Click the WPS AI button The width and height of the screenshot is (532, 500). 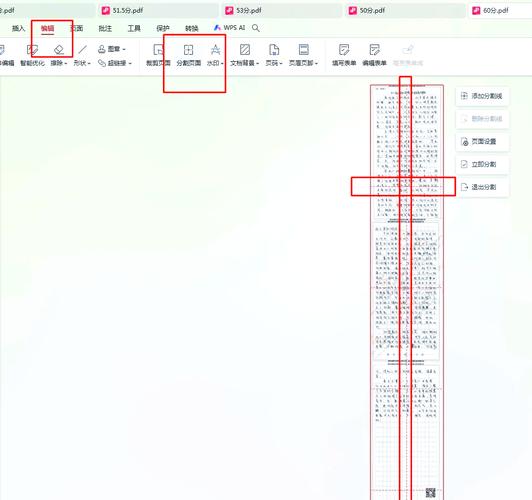229,28
